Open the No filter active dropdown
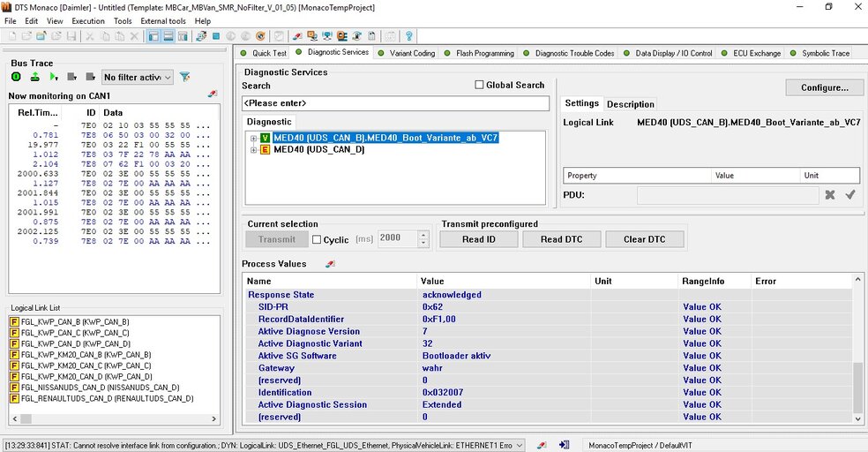This screenshot has height=452, width=868. 138,78
